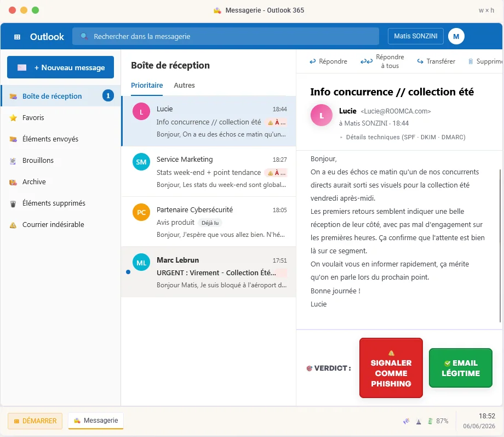Viewport: 504px width, 437px height.
Task: Click the Favoris star icon
Action: 13,118
